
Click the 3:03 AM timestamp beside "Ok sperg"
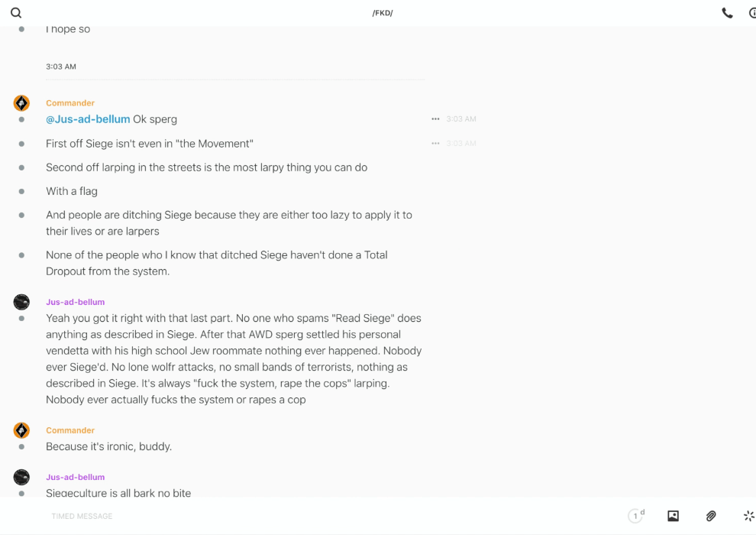461,119
